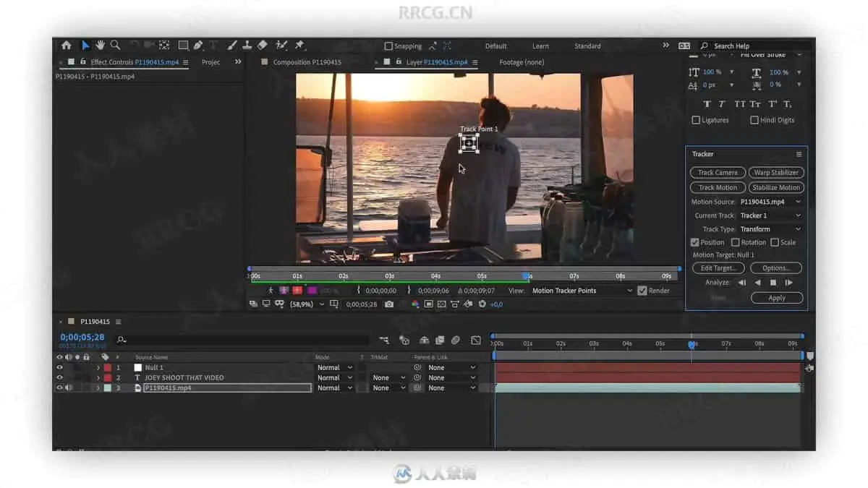Viewport: 868px width, 488px height.
Task: Click the Home icon in toolbar
Action: coord(67,46)
